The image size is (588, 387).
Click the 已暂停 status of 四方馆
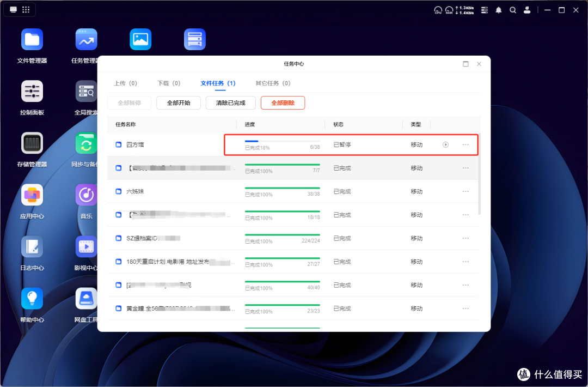pos(342,144)
